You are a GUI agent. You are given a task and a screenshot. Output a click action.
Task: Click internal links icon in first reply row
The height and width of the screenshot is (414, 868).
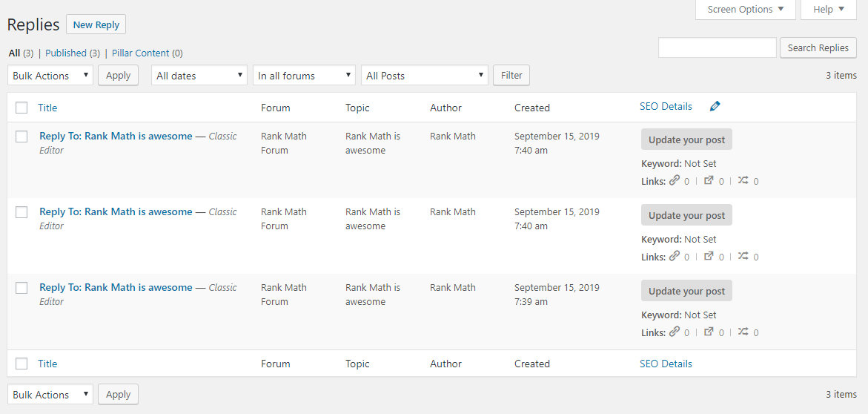click(x=674, y=180)
